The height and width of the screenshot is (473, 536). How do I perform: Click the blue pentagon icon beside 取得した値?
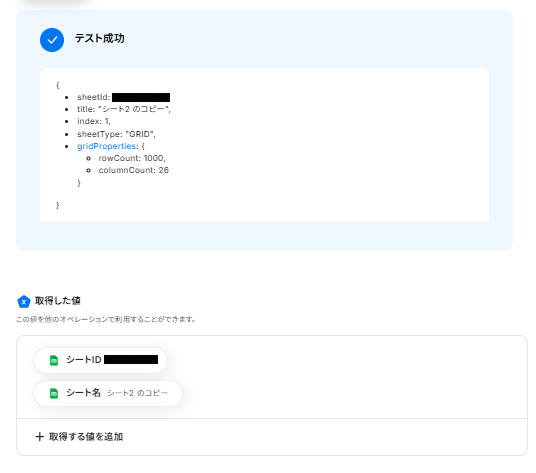(x=24, y=301)
